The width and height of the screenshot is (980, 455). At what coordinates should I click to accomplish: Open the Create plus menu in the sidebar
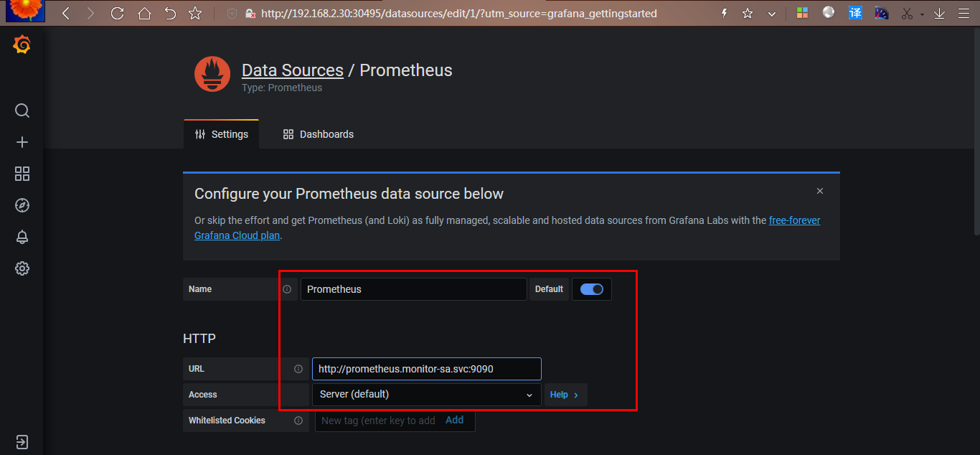point(22,142)
